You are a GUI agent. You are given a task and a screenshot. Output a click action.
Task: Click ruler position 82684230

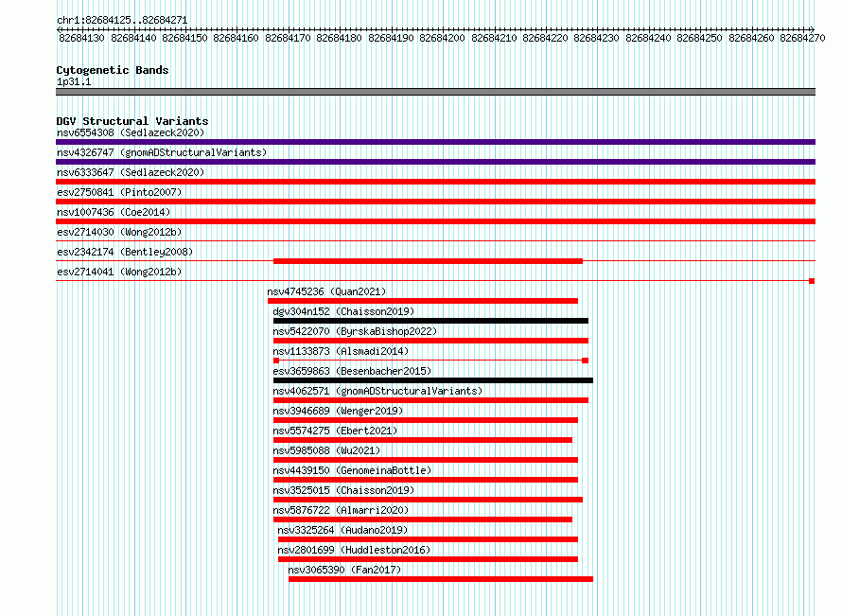596,38
